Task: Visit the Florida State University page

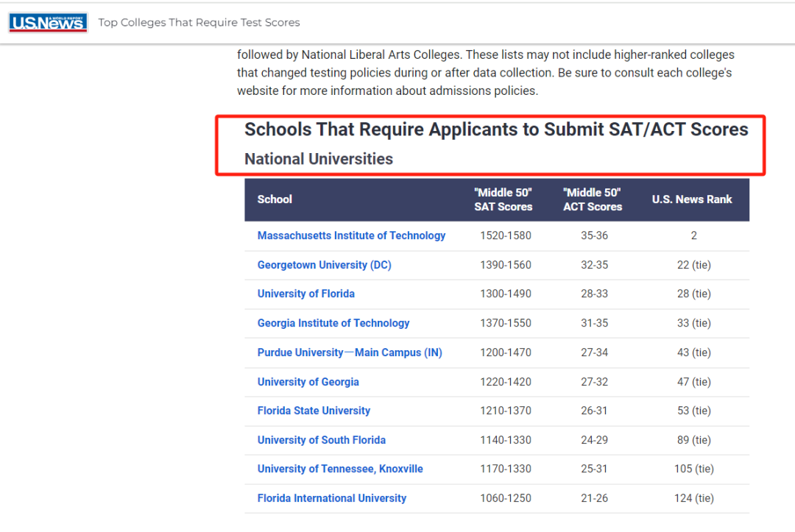Action: pyautogui.click(x=314, y=411)
